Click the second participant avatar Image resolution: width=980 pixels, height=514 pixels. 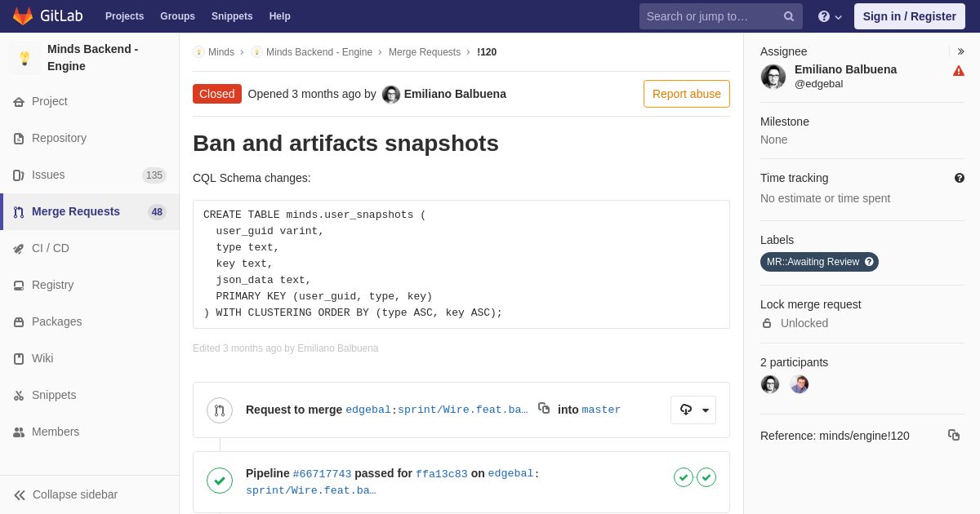[x=800, y=384]
